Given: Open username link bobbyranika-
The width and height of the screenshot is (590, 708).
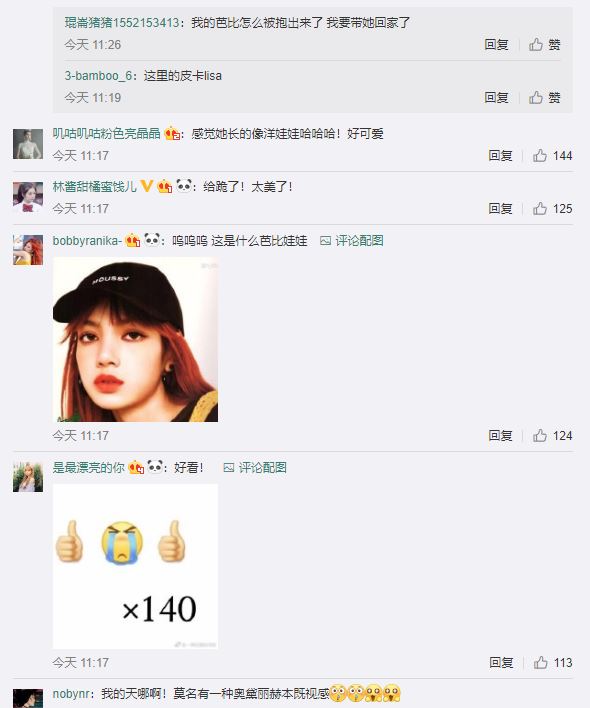Looking at the screenshot, I should (87, 241).
